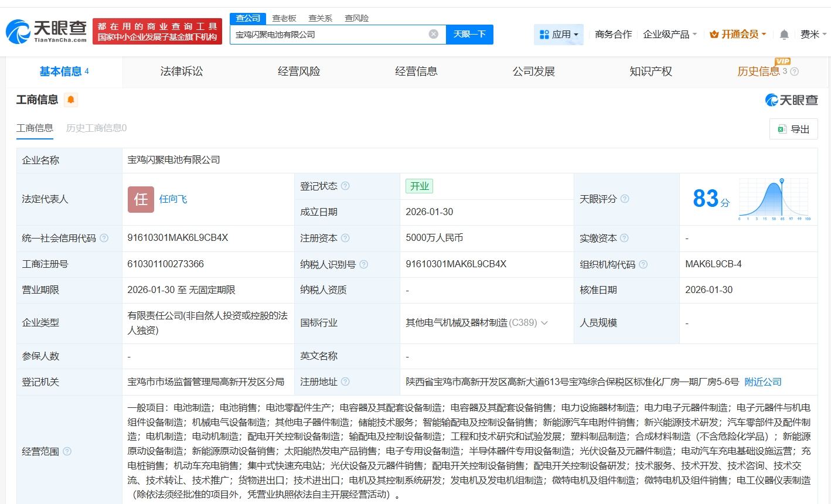Image resolution: width=831 pixels, height=504 pixels.
Task: Open the 应用 dropdown menu
Action: [x=558, y=35]
